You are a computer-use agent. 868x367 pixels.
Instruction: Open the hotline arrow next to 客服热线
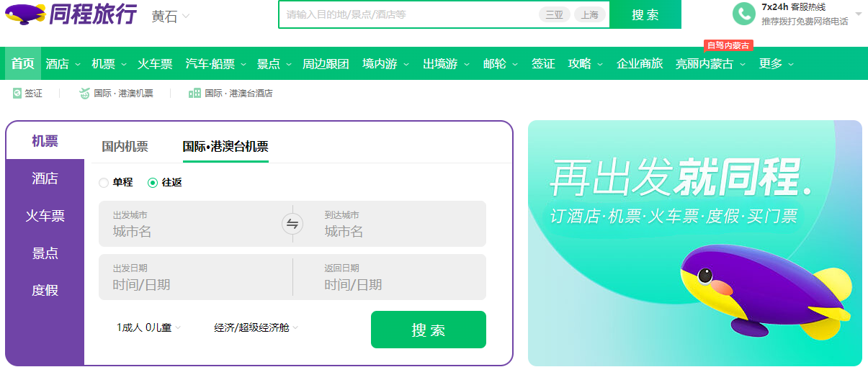[859, 14]
